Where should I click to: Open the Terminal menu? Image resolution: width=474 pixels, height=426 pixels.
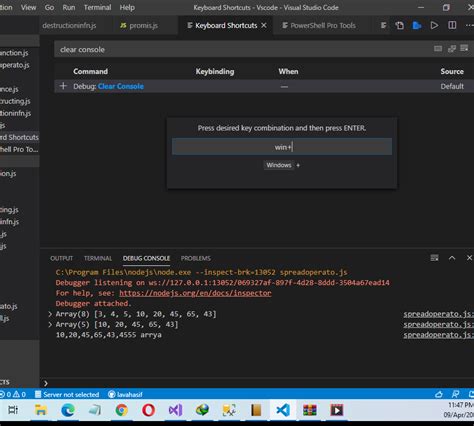pos(97,7)
